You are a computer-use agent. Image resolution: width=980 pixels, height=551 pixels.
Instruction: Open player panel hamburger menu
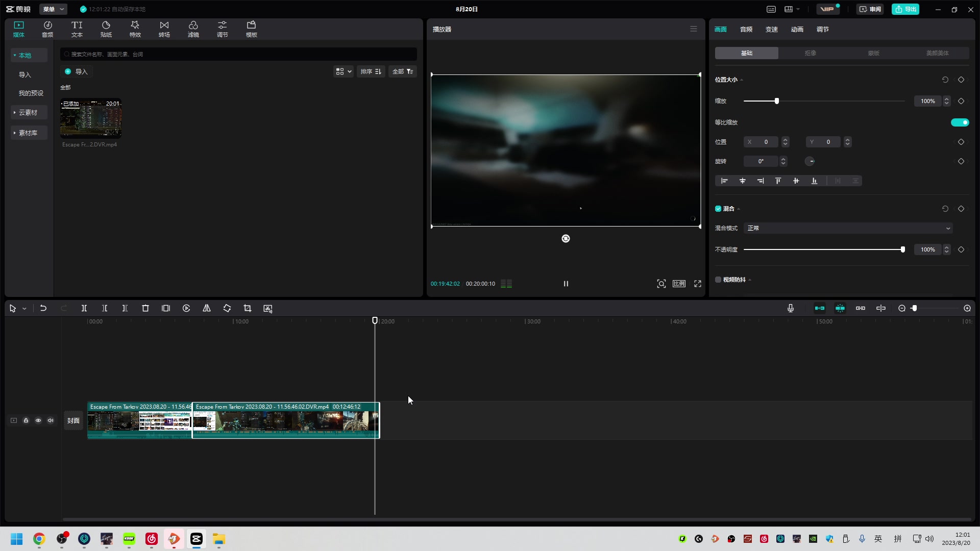tap(694, 29)
